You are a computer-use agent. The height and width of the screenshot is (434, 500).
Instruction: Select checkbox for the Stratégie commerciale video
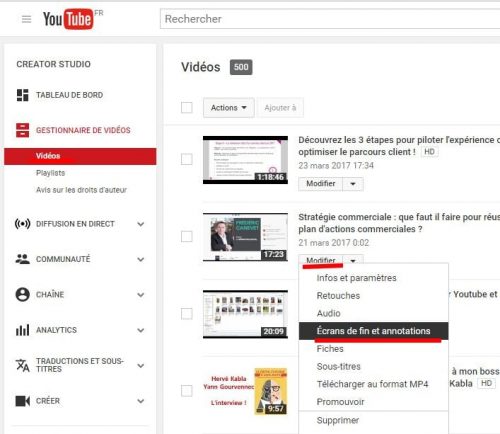(x=187, y=237)
